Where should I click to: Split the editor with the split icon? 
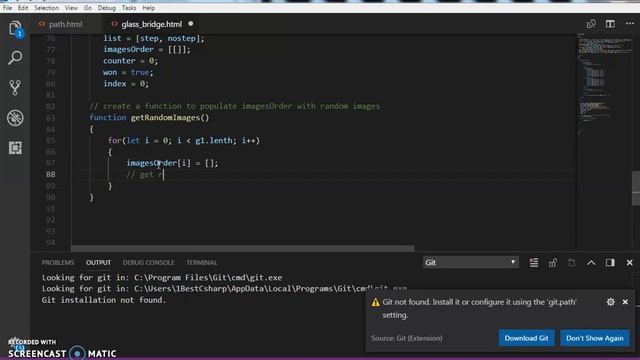coord(610,24)
